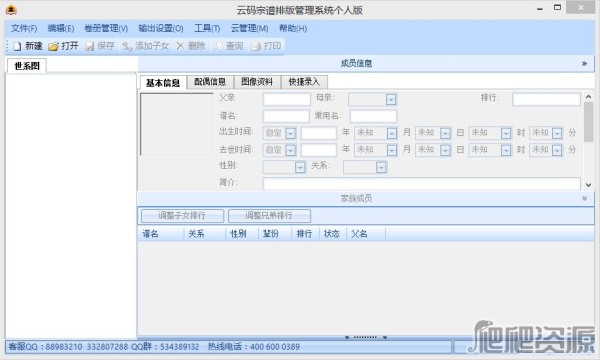This screenshot has height=360, width=600.
Task: Open the 去世时间 hour dropdown
Action: (x=506, y=150)
